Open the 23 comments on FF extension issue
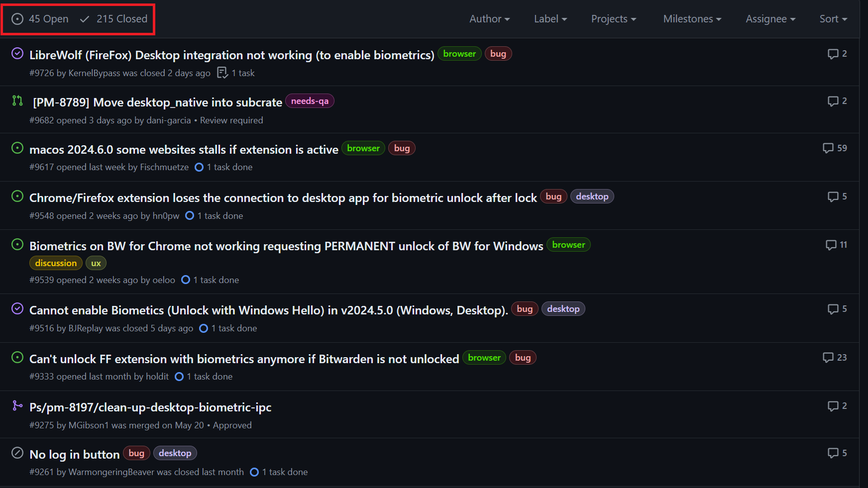Viewport: 868px width, 488px height. (x=835, y=358)
